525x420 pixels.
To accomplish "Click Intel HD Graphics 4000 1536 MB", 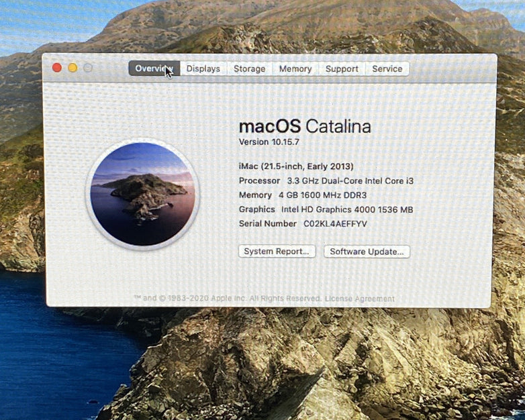I will (x=347, y=209).
